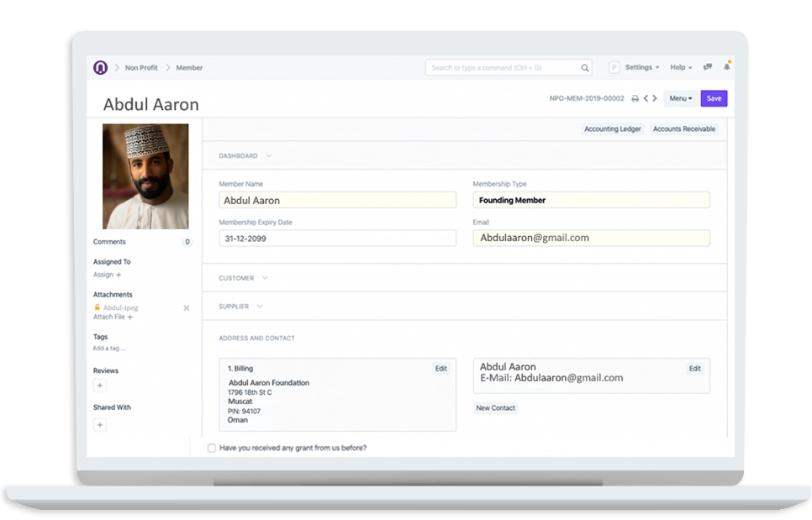
Task: Add a review using the plus icon
Action: coord(100,385)
